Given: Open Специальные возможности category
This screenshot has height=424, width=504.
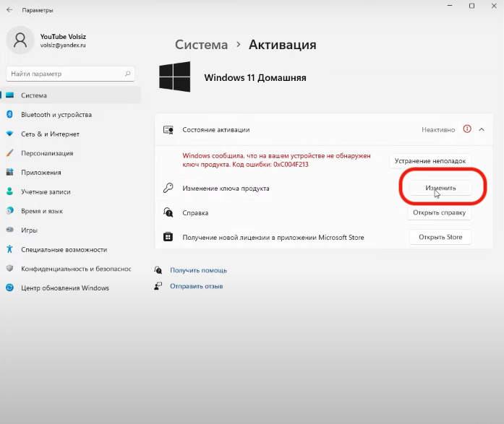Looking at the screenshot, I should [x=70, y=249].
